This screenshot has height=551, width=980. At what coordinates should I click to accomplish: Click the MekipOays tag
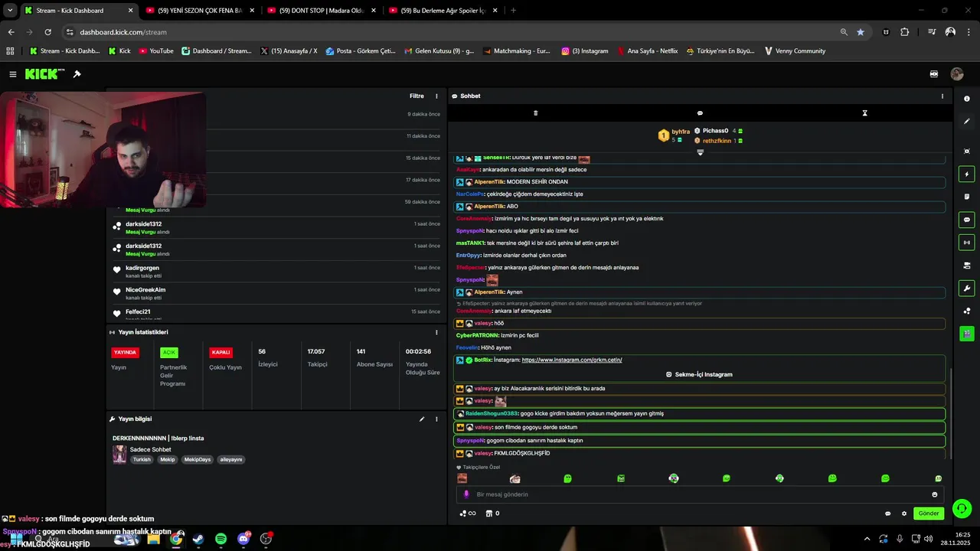[197, 460]
